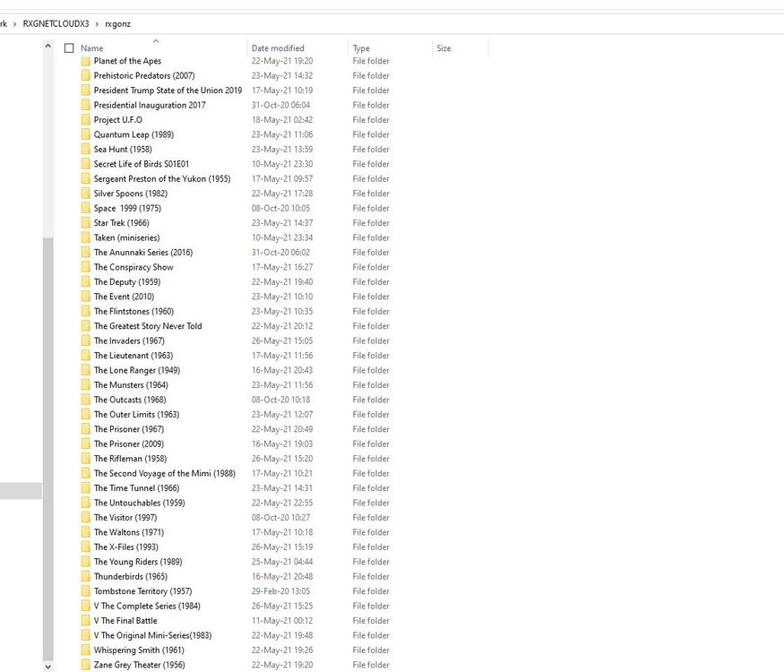
Task: Select the Silver Spoons (1982) folder icon
Action: [x=86, y=194]
